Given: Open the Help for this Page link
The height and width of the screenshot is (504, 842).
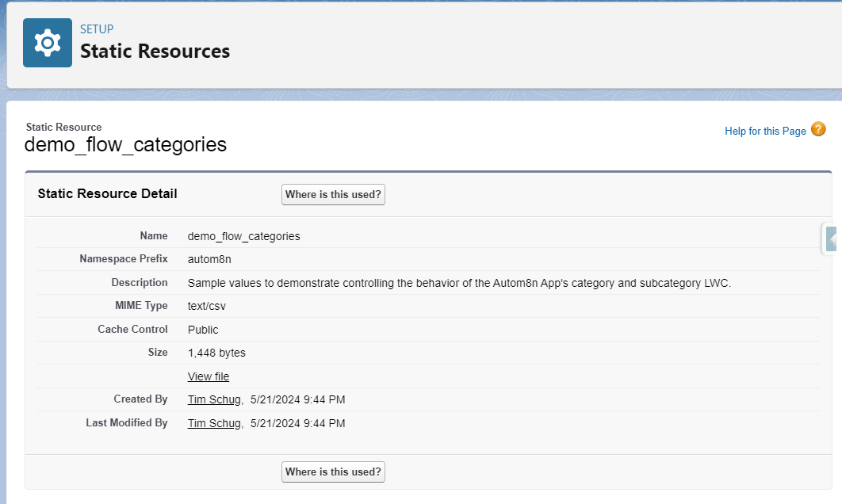Looking at the screenshot, I should (765, 131).
